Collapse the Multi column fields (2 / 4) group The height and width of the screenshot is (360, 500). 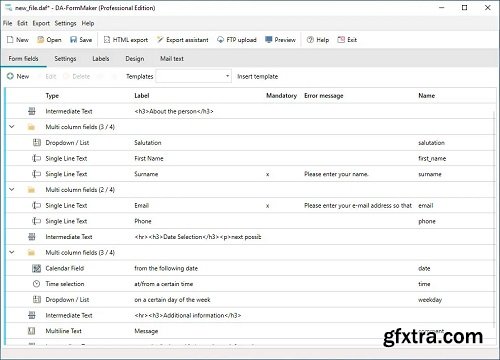tap(12, 189)
